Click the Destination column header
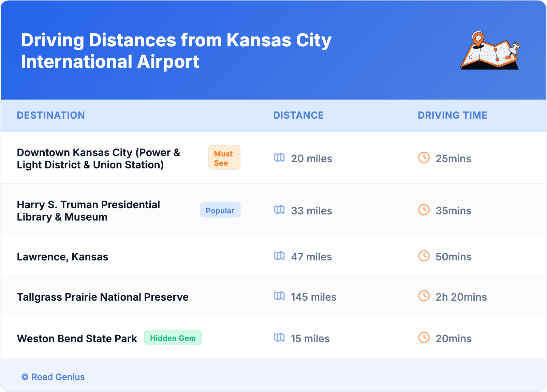This screenshot has height=392, width=547. pyautogui.click(x=51, y=115)
